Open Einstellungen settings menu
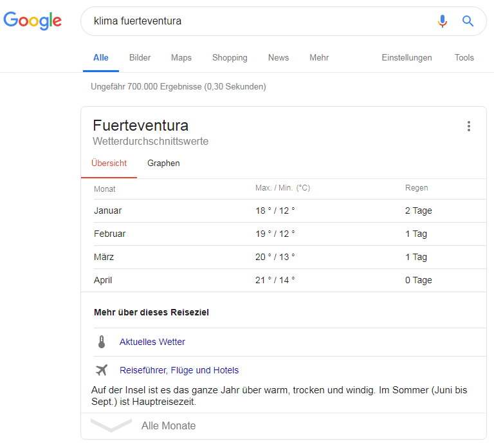 point(407,58)
